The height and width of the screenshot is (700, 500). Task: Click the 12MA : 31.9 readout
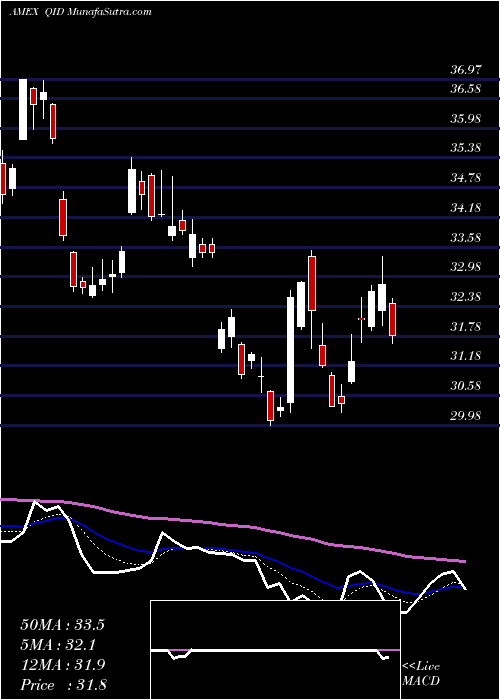click(62, 665)
